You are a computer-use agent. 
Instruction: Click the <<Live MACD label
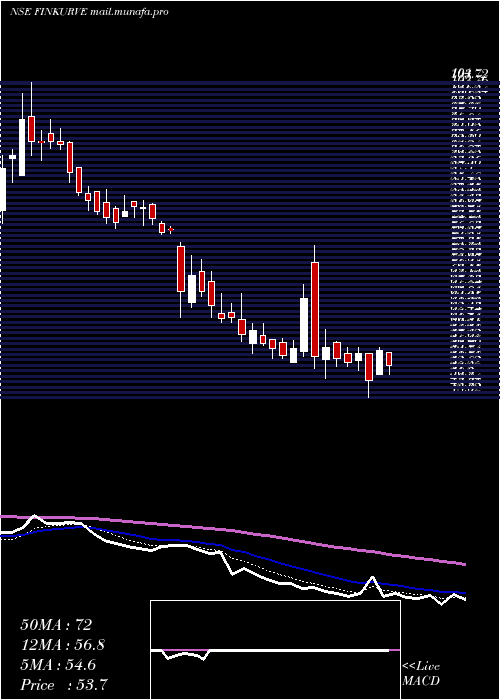(421, 674)
